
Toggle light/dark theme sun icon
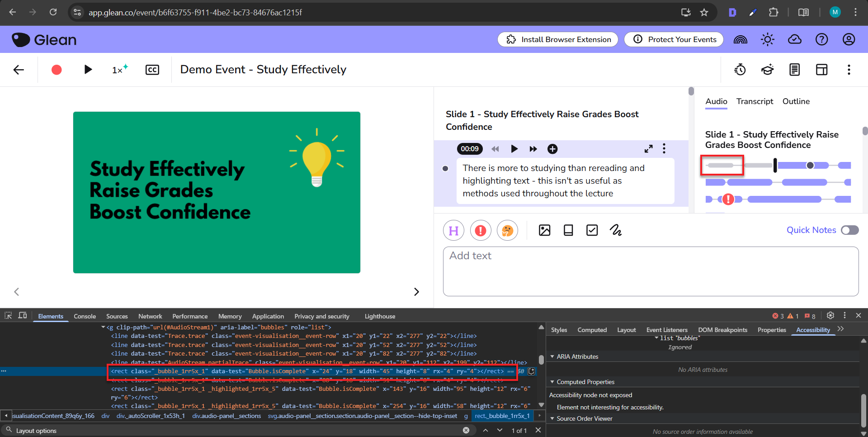click(767, 40)
